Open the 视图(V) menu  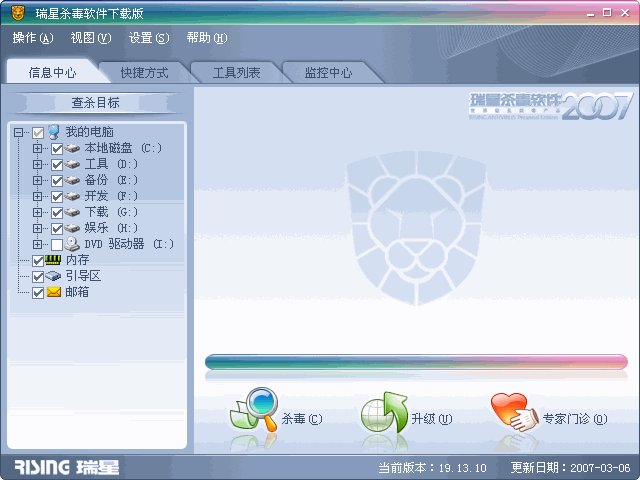pyautogui.click(x=91, y=38)
